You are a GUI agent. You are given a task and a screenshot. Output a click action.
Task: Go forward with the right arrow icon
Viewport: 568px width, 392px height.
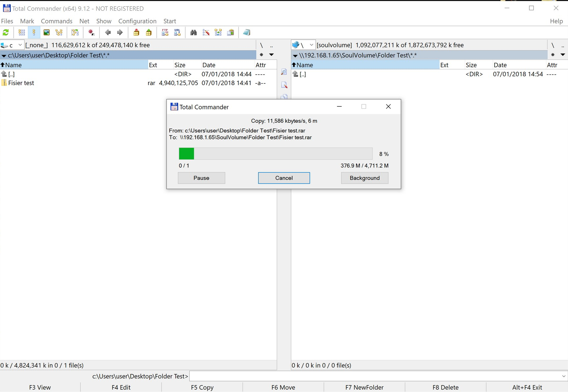click(x=120, y=32)
